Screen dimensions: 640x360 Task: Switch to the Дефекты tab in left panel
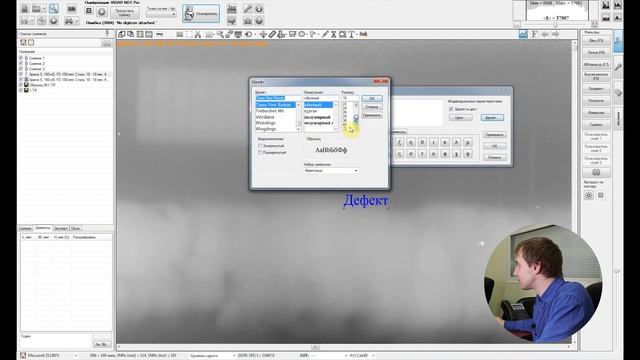pyautogui.click(x=43, y=228)
